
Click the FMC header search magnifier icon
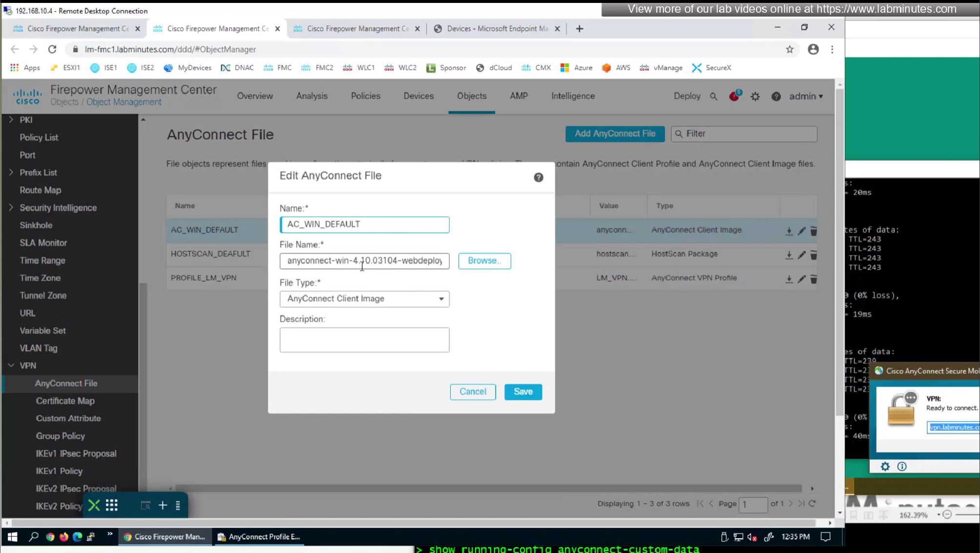tap(713, 96)
